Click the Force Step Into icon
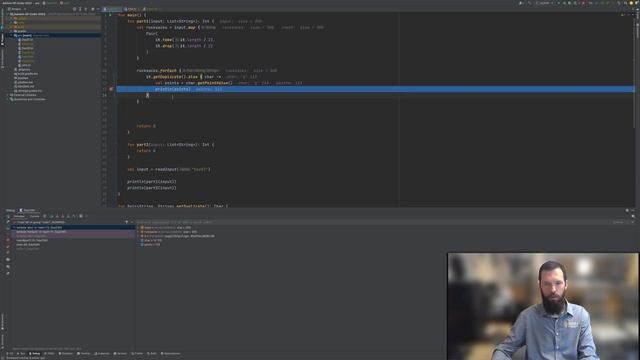The width and height of the screenshot is (640, 360). point(62,216)
